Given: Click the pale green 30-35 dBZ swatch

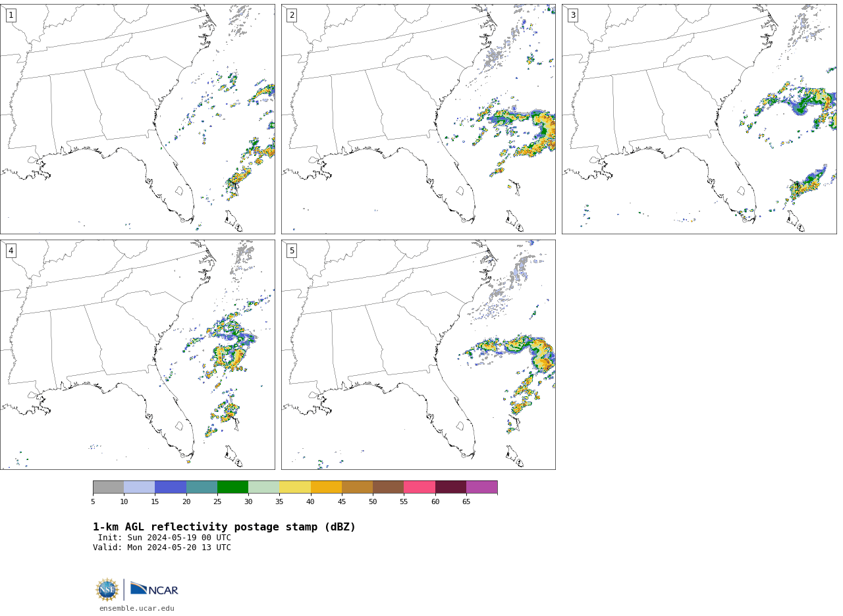Looking at the screenshot, I should [264, 487].
